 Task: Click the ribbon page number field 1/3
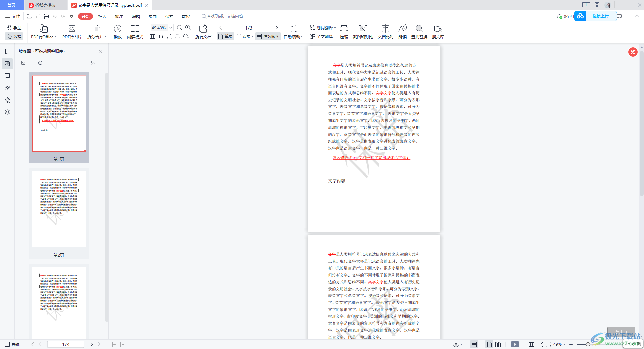pos(249,28)
